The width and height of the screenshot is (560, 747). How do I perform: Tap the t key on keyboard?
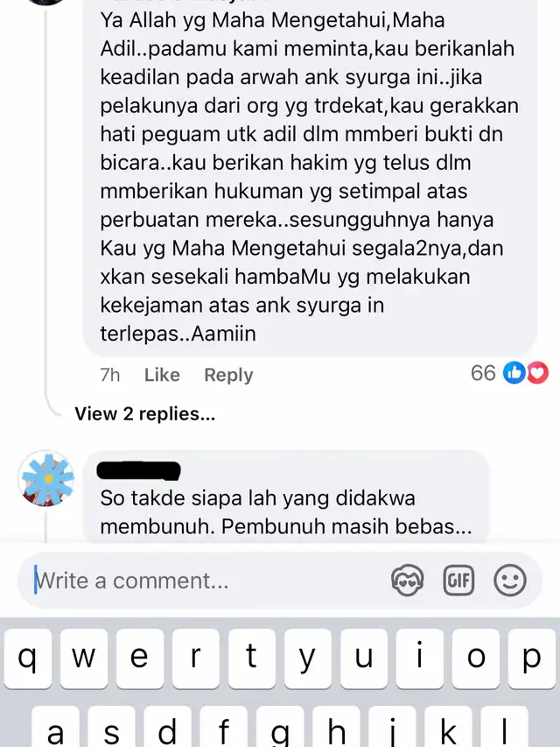[251, 659]
